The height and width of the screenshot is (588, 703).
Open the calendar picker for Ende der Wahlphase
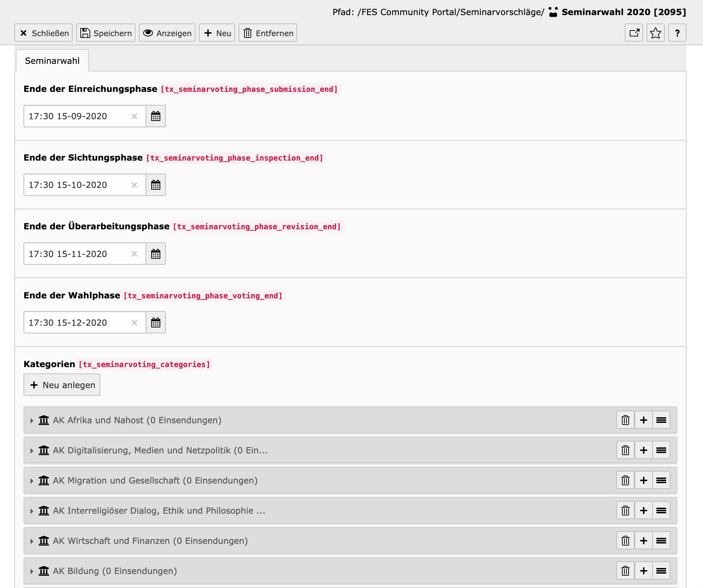tap(155, 322)
